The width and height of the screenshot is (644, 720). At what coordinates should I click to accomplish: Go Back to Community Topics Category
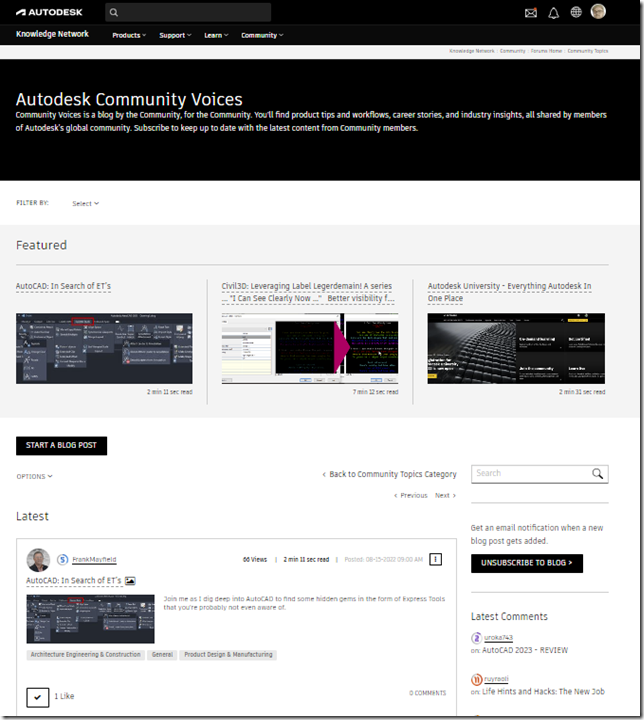[x=390, y=474]
